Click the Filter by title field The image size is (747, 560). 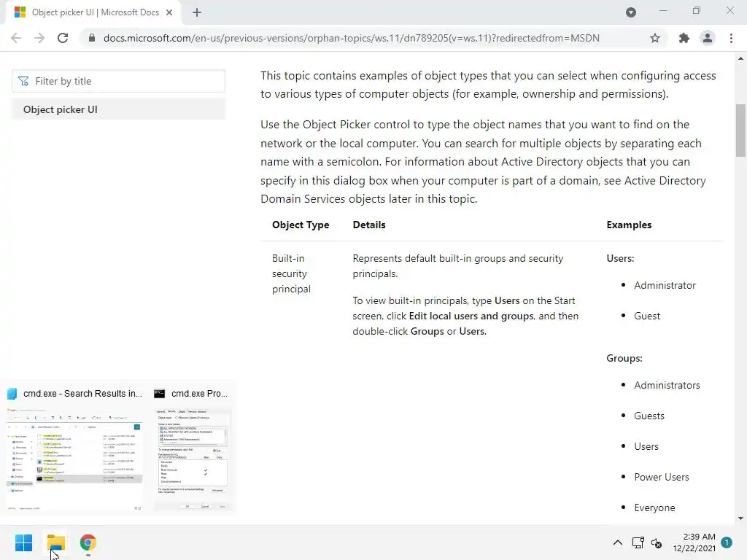119,81
